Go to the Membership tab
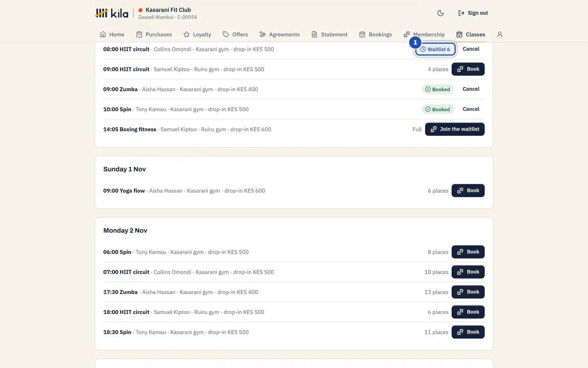This screenshot has height=368, width=588. 424,34
